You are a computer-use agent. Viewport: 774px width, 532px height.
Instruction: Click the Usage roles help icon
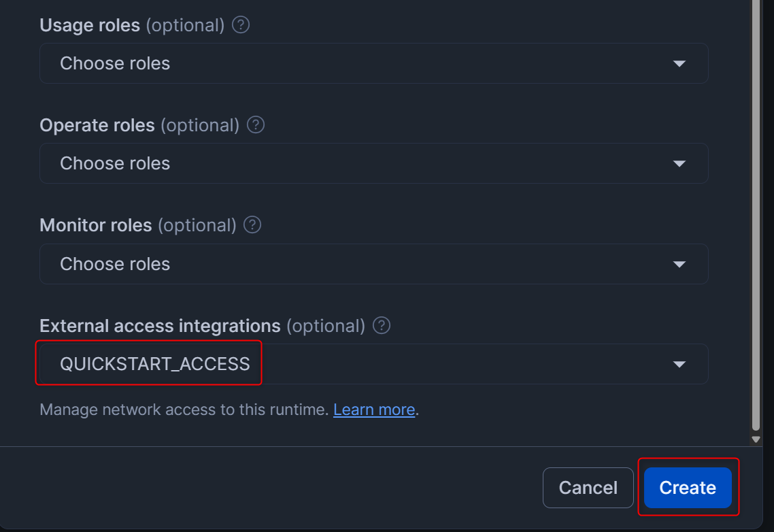point(241,25)
